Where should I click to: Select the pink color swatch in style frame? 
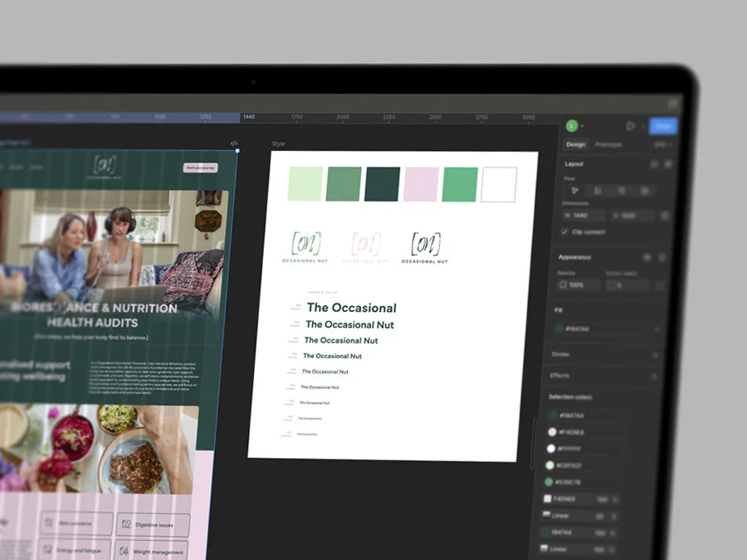coord(421,184)
